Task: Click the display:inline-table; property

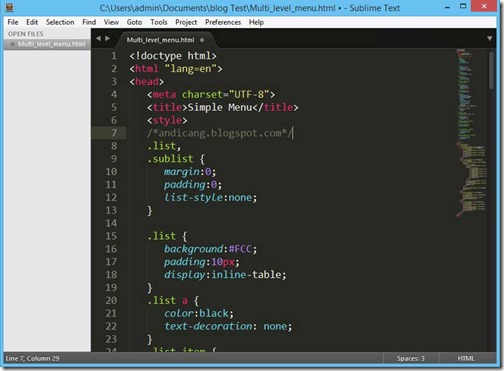Action: pos(225,275)
